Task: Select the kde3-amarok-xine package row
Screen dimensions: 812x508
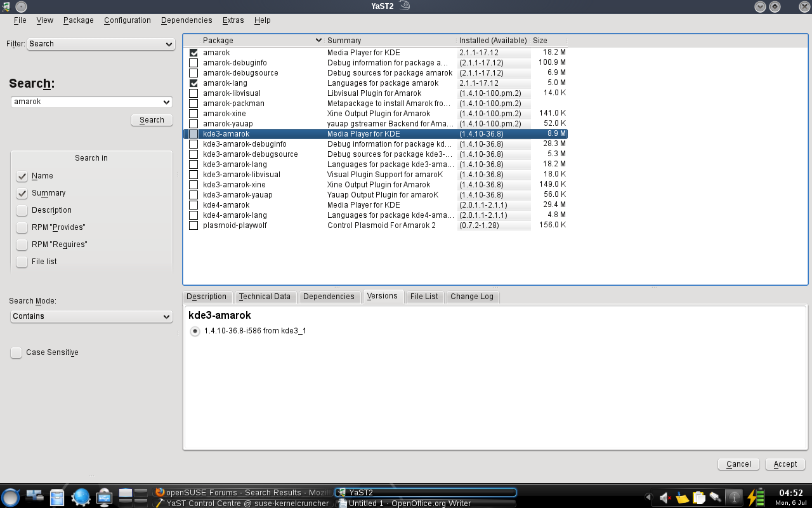Action: pos(376,185)
